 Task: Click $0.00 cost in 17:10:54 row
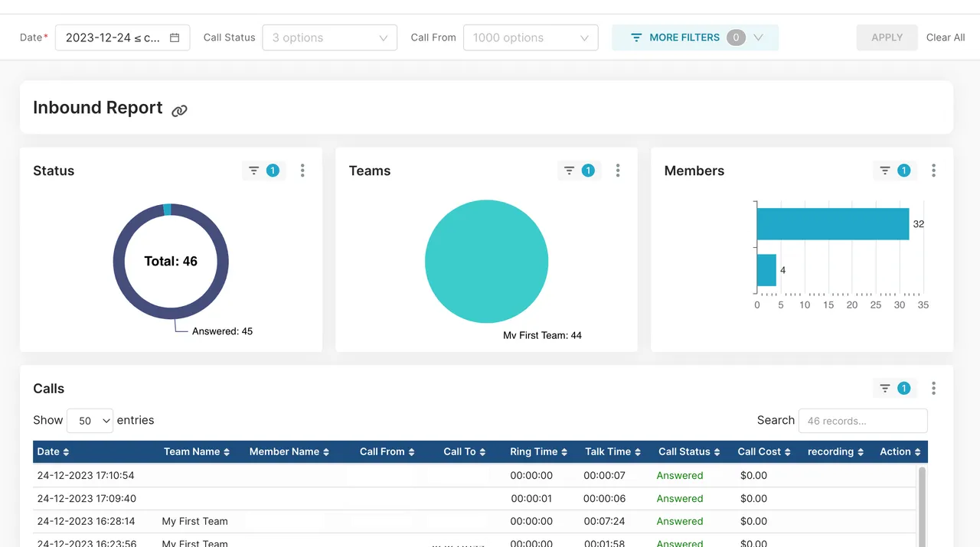[x=753, y=475]
